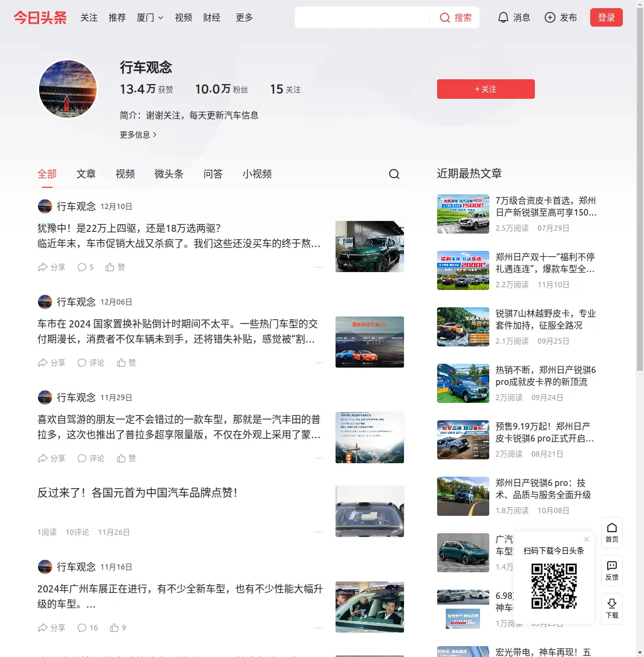The image size is (644, 657).
Task: Like the 12月10日 post
Action: 115,267
